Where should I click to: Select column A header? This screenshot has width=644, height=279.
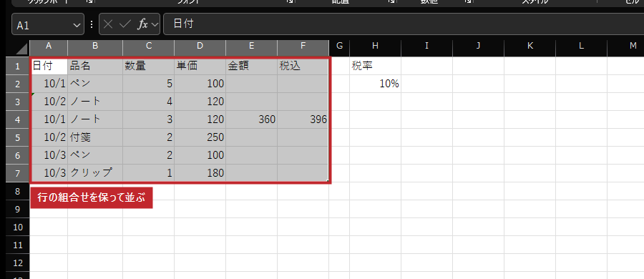(49, 46)
